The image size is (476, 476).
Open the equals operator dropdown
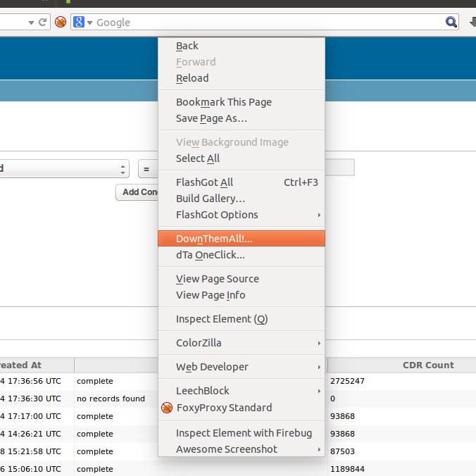148,168
